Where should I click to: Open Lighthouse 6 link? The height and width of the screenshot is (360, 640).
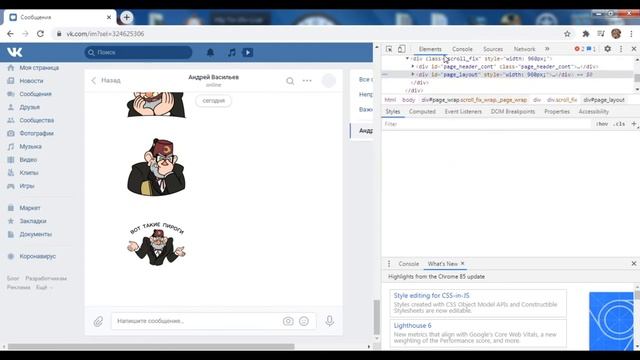412,325
